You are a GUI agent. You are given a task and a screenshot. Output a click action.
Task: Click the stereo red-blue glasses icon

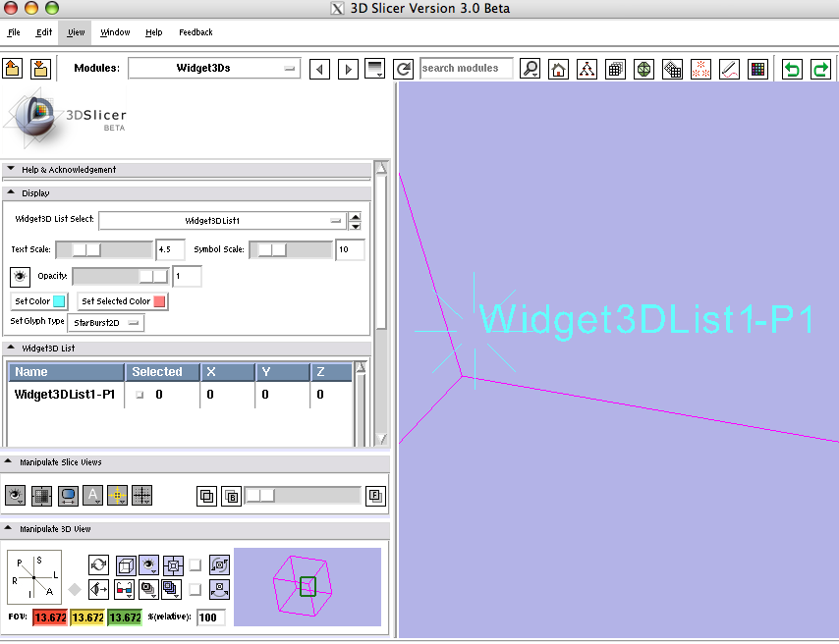124,589
